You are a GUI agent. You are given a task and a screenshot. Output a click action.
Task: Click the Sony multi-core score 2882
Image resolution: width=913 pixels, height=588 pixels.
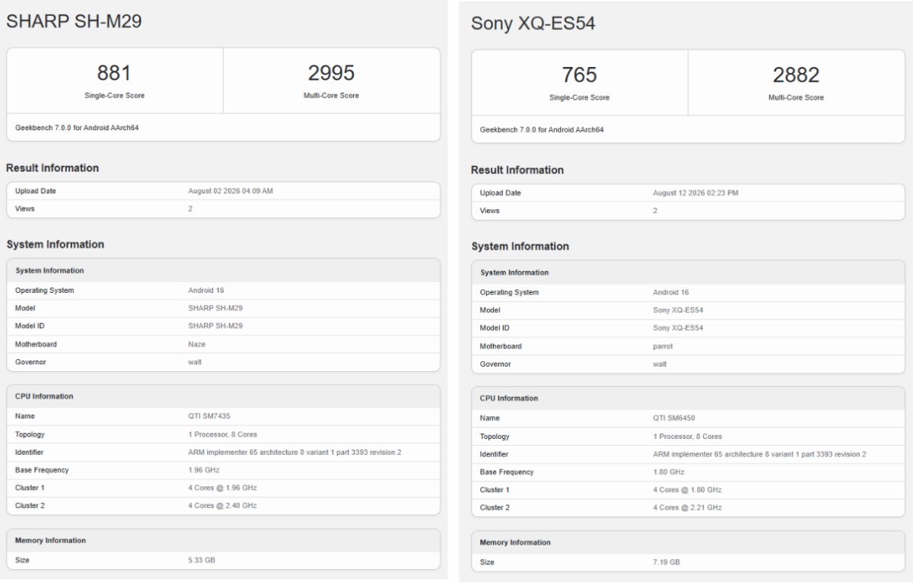click(x=796, y=75)
